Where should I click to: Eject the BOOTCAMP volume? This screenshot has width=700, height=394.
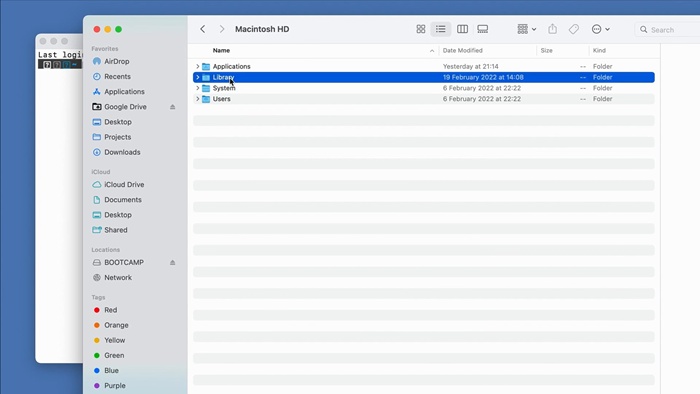point(172,262)
